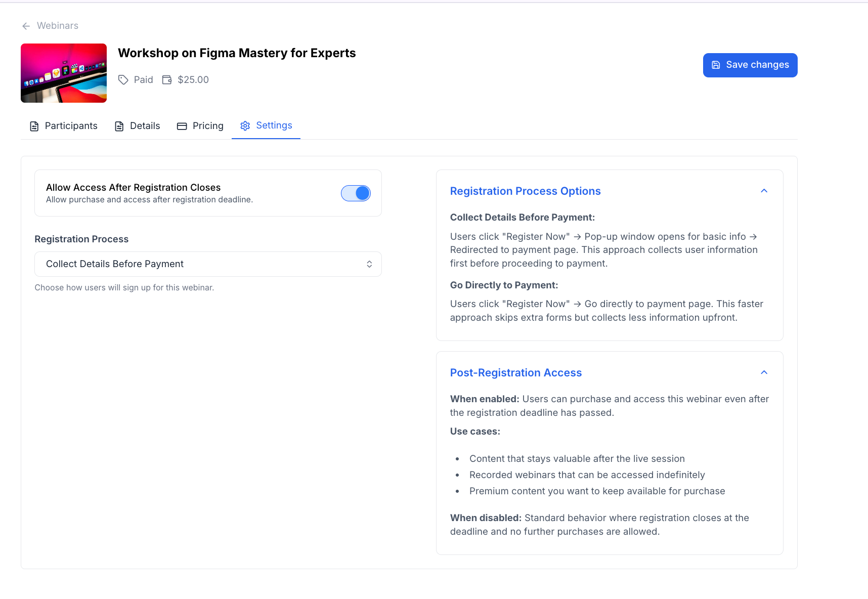Click the Pricing credit card icon

click(182, 125)
